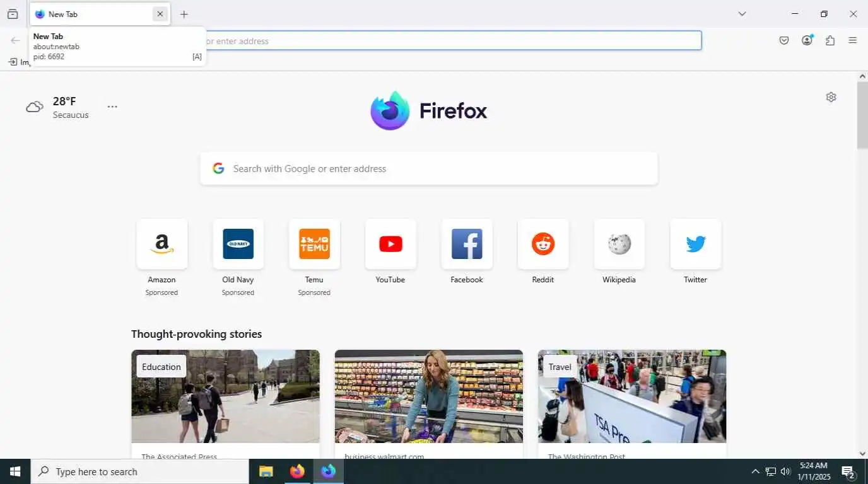Minimize the Firefox window

(x=795, y=14)
